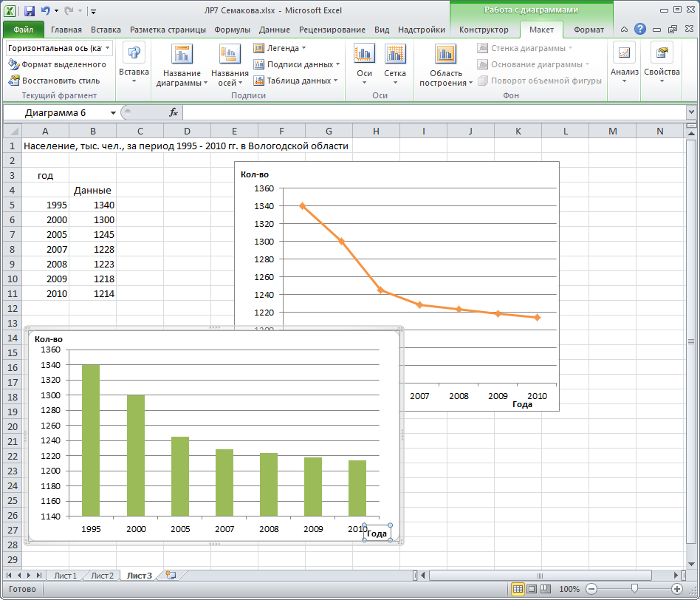Click the insert new worksheet tab icon

171,575
